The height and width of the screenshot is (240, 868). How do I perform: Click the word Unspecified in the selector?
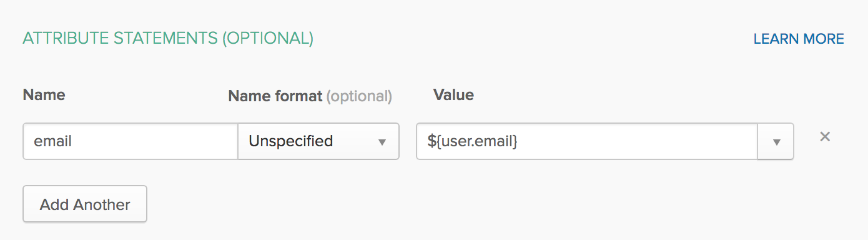tap(291, 141)
